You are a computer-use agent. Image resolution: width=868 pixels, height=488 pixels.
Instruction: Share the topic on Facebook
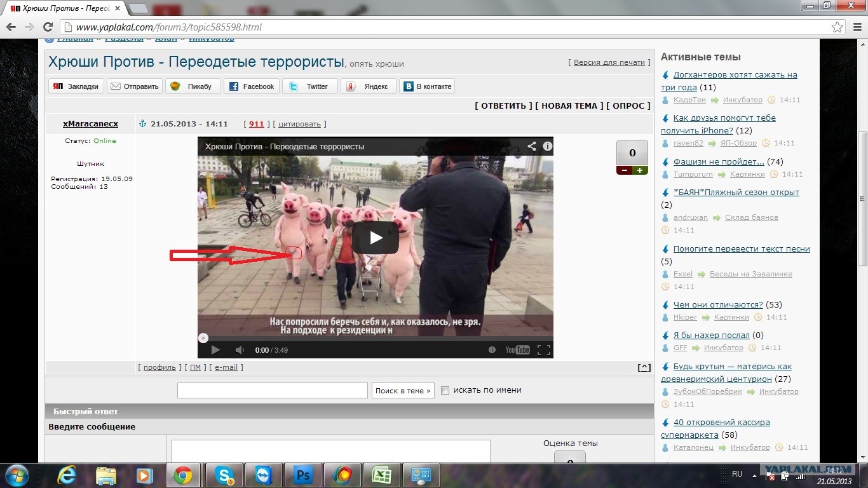pyautogui.click(x=252, y=86)
